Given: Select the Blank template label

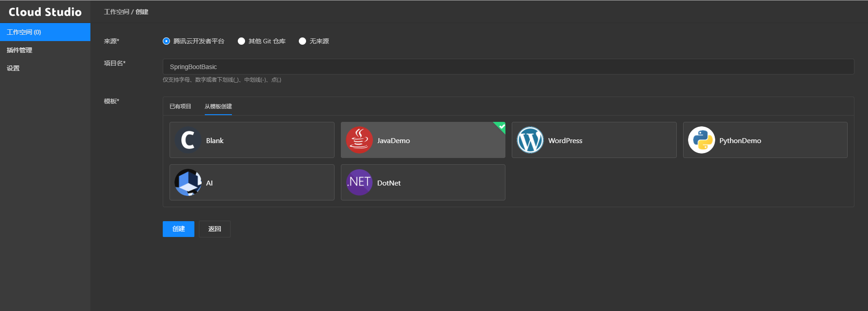Looking at the screenshot, I should 215,141.
